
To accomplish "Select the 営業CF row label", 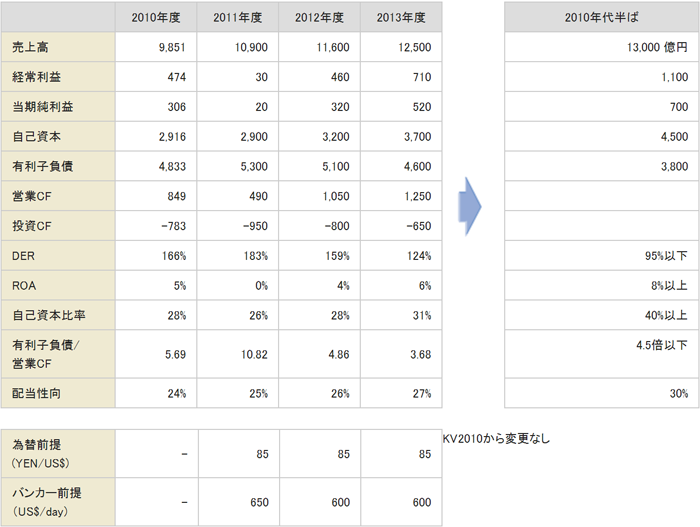I will (32, 196).
